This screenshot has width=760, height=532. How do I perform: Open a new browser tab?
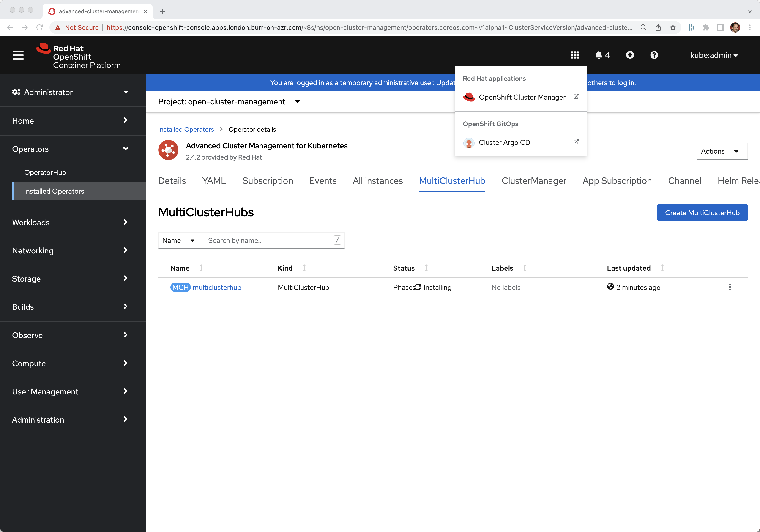163,11
